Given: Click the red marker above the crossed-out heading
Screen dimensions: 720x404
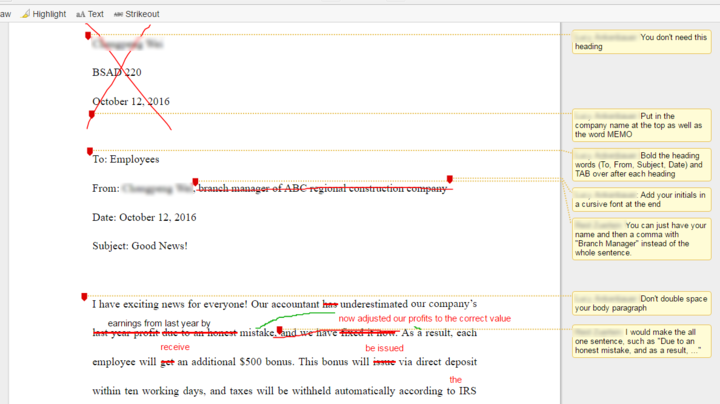Looking at the screenshot, I should pyautogui.click(x=88, y=35).
